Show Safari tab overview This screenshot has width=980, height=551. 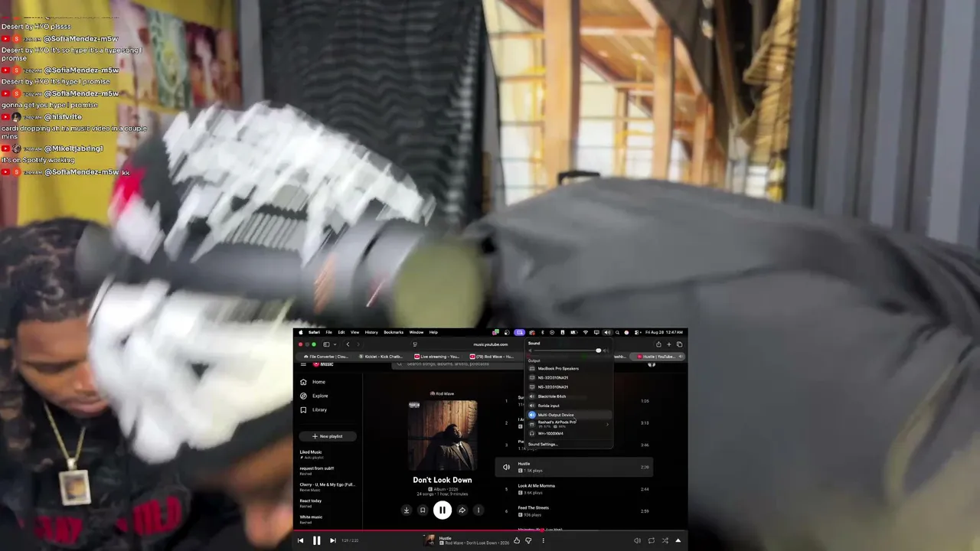679,344
